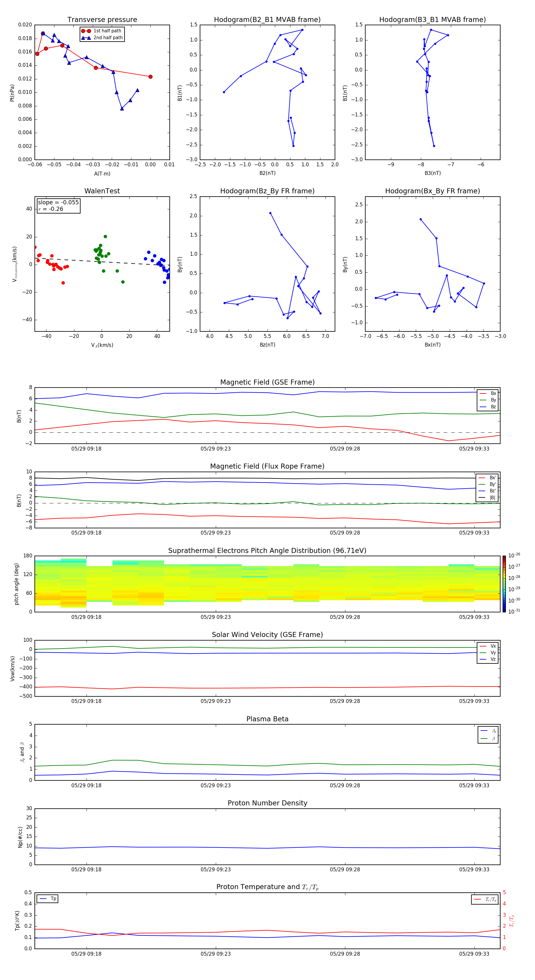Select '|B|' in the Flux Rope legend
Screen dimensions: 535x980
(x=487, y=498)
